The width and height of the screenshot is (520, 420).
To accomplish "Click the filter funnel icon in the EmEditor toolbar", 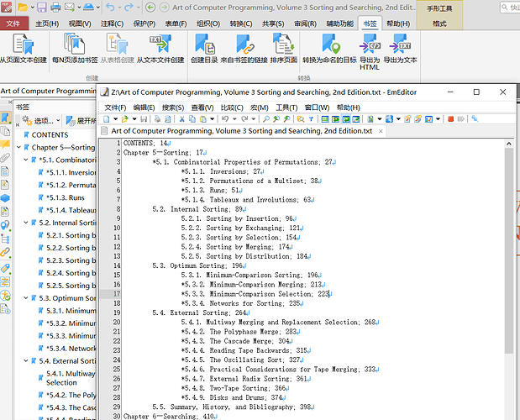I will (x=311, y=119).
